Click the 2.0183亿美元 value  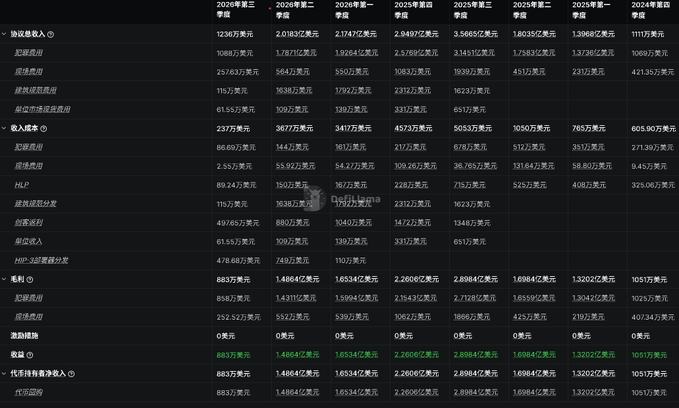pyautogui.click(x=297, y=34)
